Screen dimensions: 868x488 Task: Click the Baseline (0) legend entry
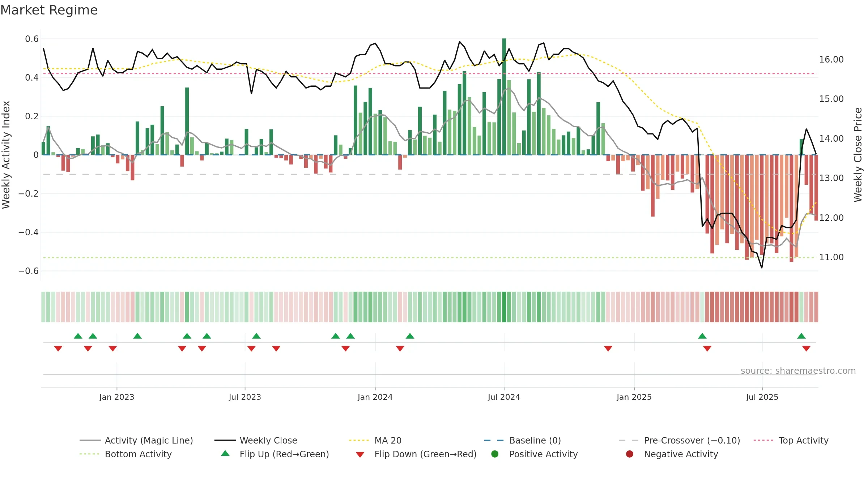click(x=522, y=440)
